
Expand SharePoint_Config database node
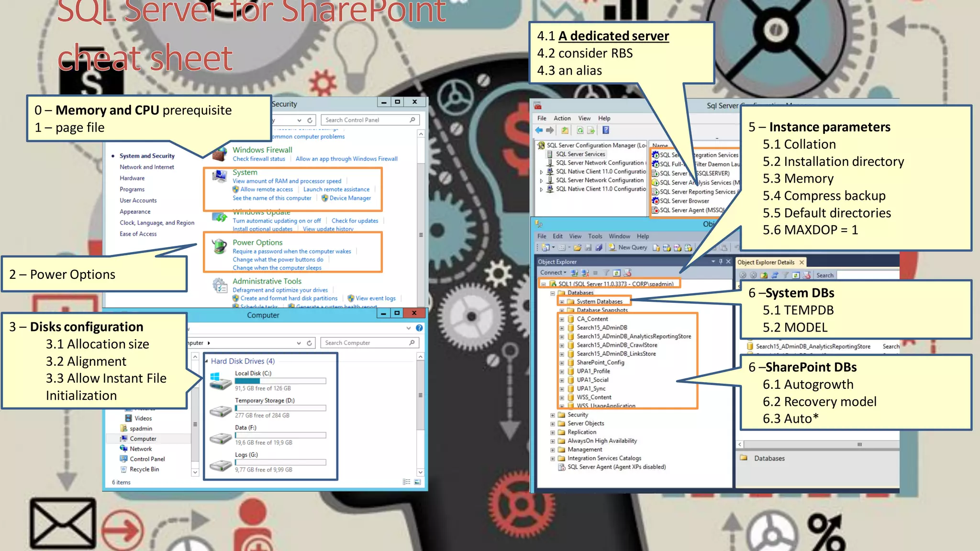coord(562,363)
